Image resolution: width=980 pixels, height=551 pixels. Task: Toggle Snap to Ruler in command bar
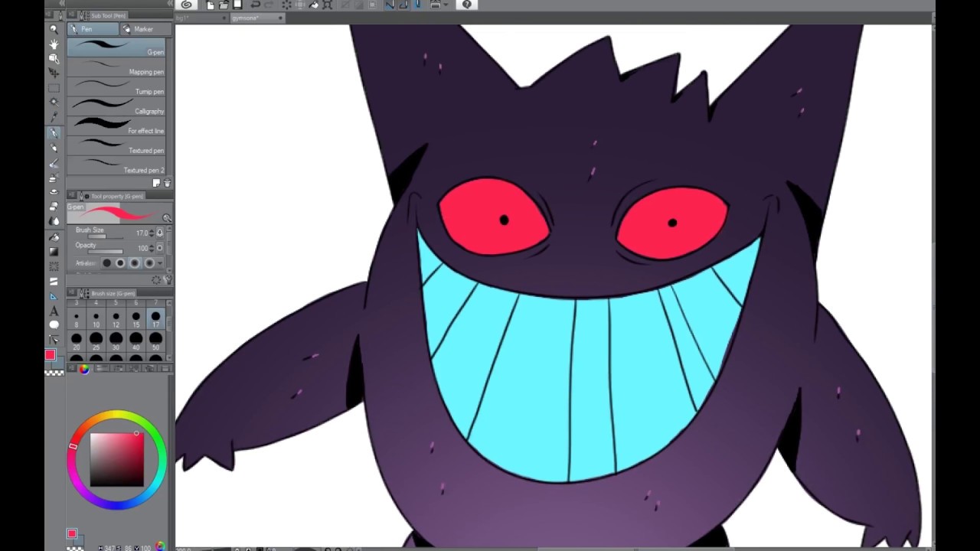pos(390,5)
